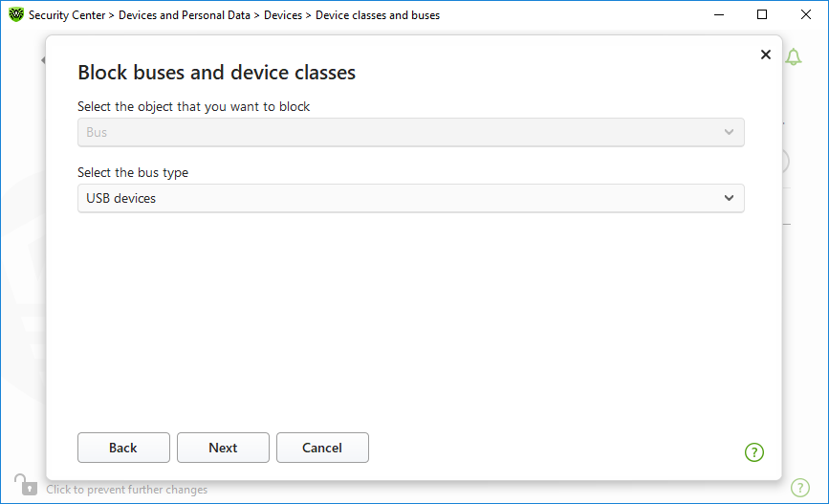
Task: Click the chevron arrow on USB devices combo box
Action: tap(729, 198)
